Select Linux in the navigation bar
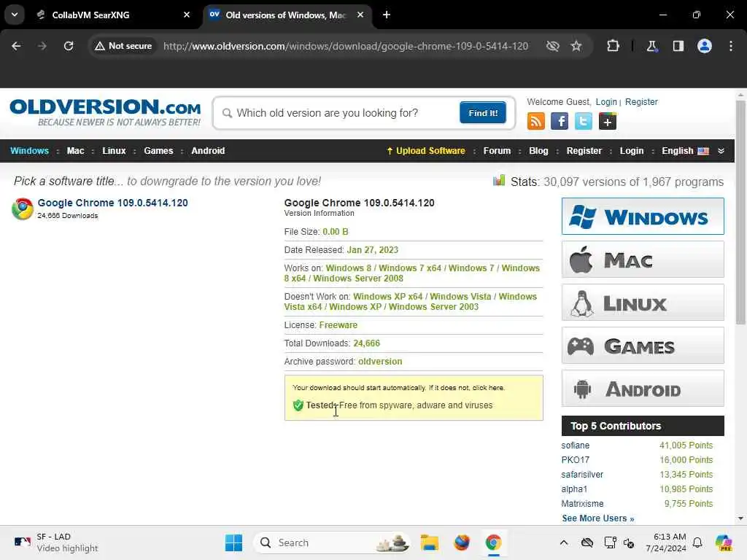747x560 pixels. click(114, 150)
